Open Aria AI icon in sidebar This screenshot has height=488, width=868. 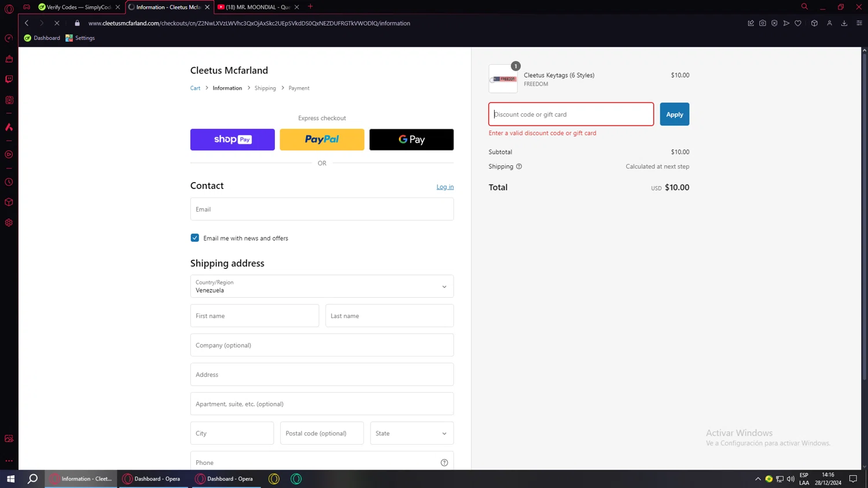(x=9, y=127)
